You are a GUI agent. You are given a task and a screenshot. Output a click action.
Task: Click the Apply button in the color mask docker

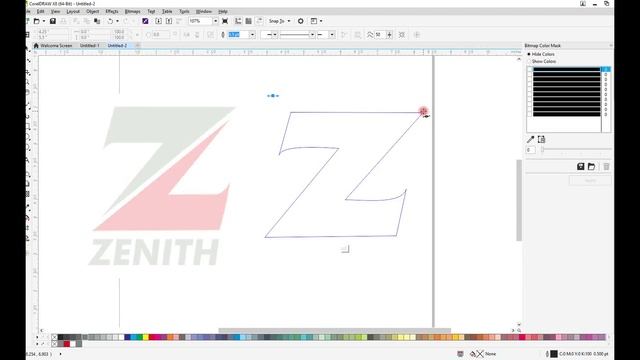tap(590, 180)
